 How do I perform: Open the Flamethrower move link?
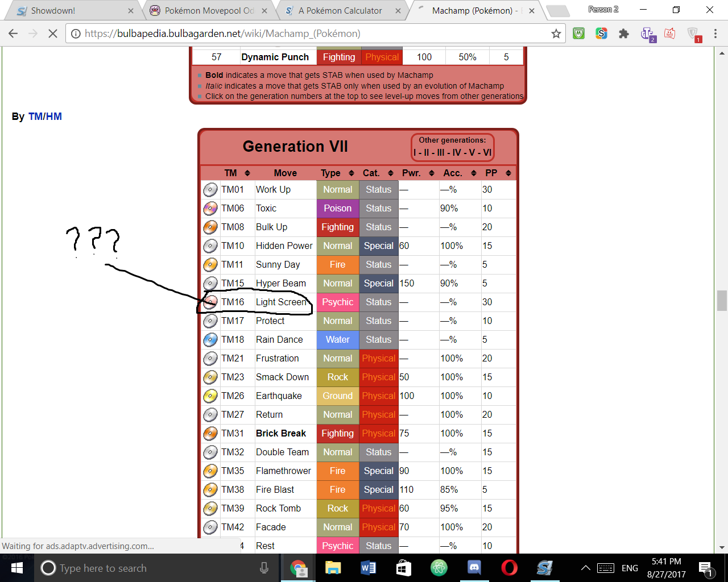pos(283,471)
